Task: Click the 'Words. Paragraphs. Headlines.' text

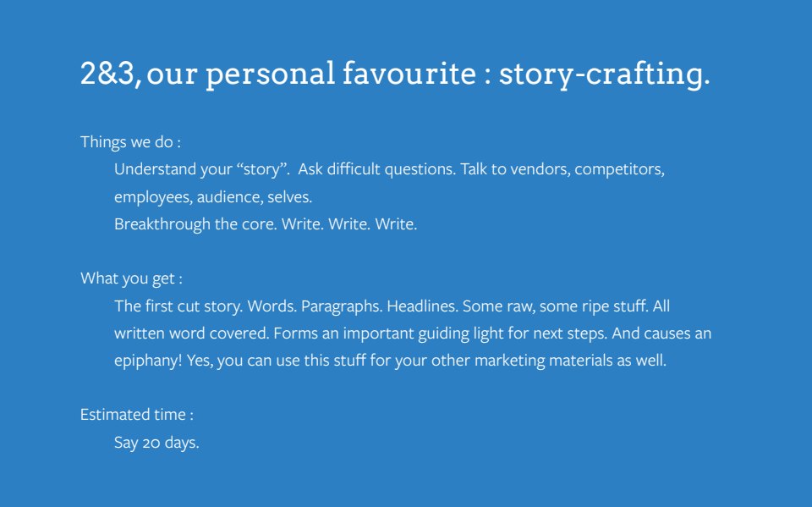Action: (x=353, y=306)
